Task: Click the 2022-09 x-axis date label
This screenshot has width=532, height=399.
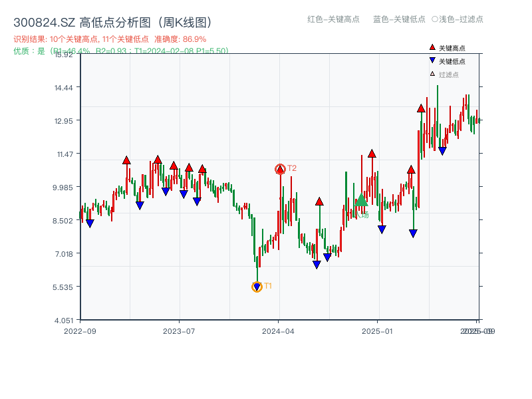Action: pyautogui.click(x=80, y=331)
